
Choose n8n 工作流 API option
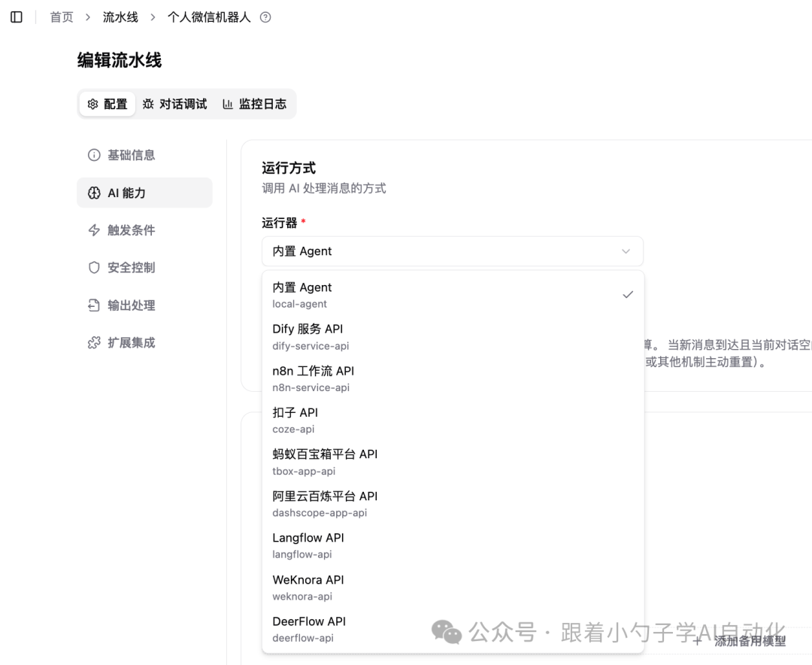pyautogui.click(x=453, y=379)
